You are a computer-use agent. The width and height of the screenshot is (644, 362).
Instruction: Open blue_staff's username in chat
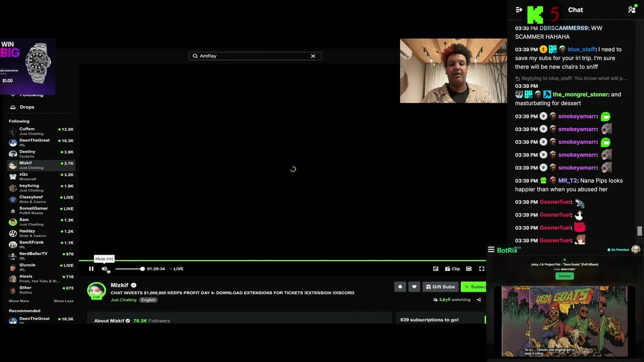(581, 49)
